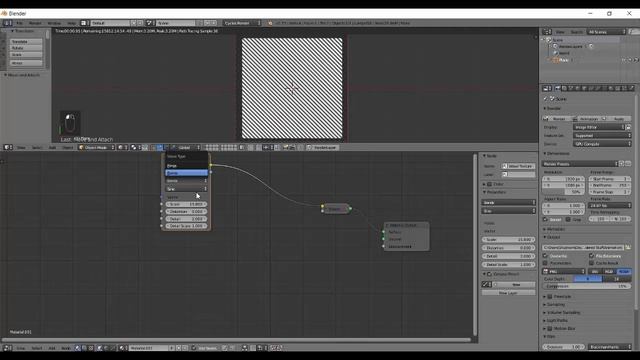Open the Object properties tab
The height and width of the screenshot is (360, 640).
point(584,88)
